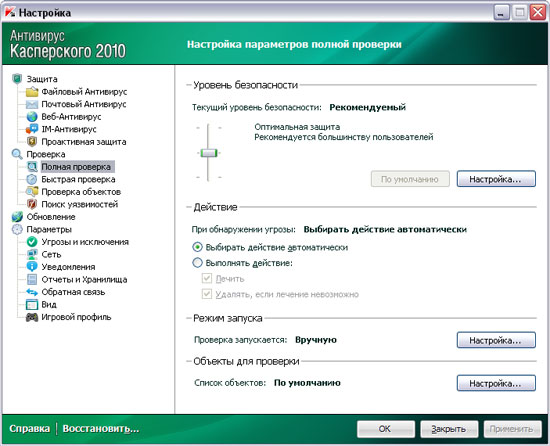This screenshot has height=446, width=550.
Task: Click the По умолчанию button
Action: pyautogui.click(x=410, y=179)
